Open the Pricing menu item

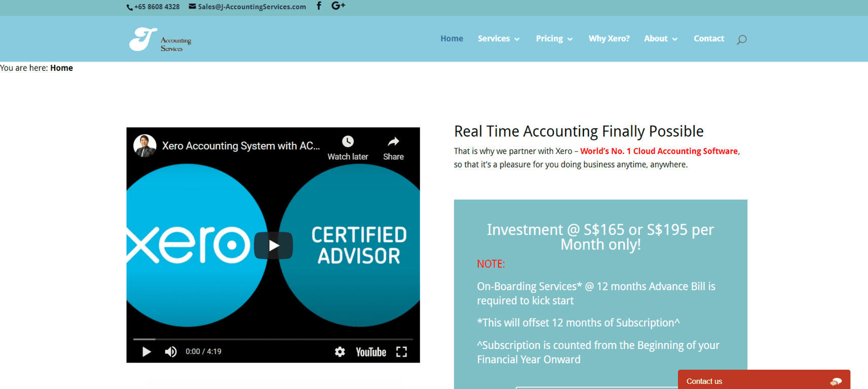(x=549, y=38)
